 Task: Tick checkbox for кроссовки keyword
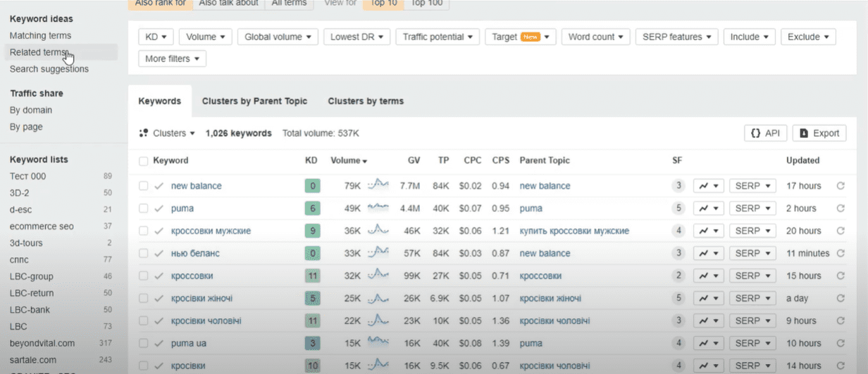144,276
